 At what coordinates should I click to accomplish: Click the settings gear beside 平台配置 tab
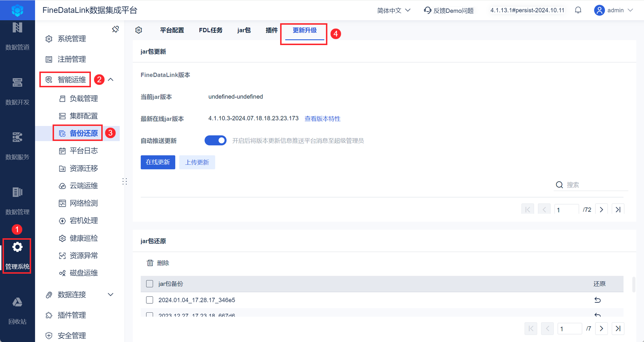click(139, 30)
